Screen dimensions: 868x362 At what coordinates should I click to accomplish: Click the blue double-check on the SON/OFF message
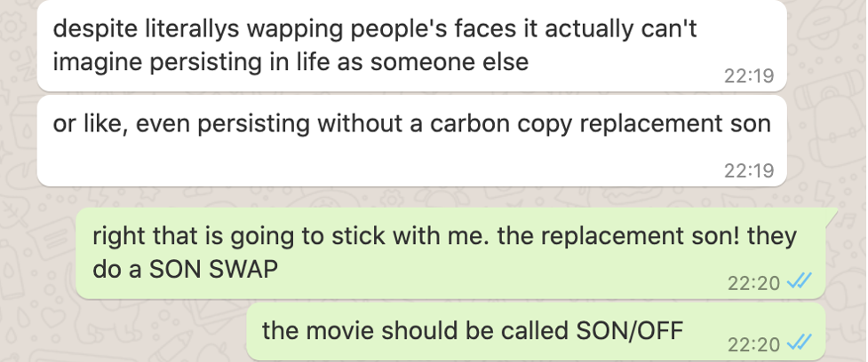[800, 343]
